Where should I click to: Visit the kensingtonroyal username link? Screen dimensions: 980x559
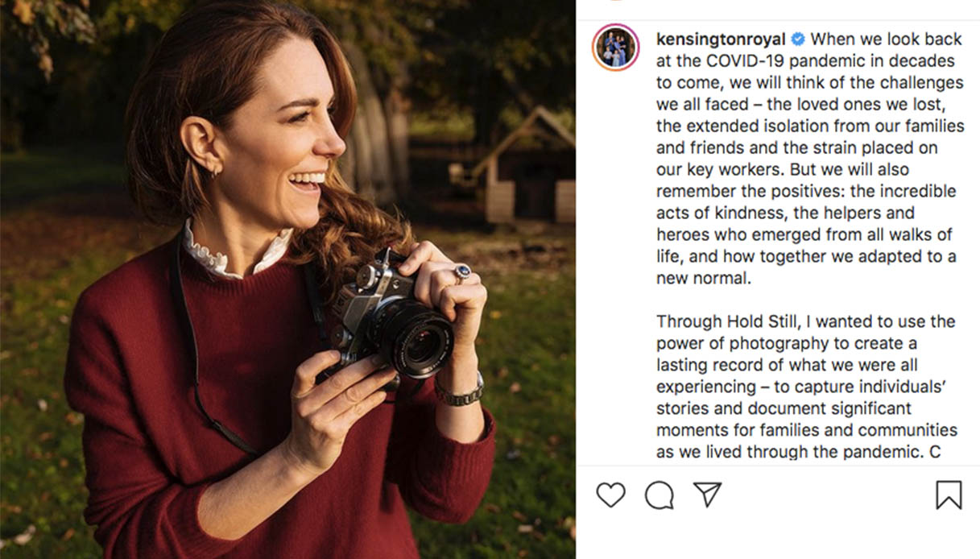click(x=721, y=39)
